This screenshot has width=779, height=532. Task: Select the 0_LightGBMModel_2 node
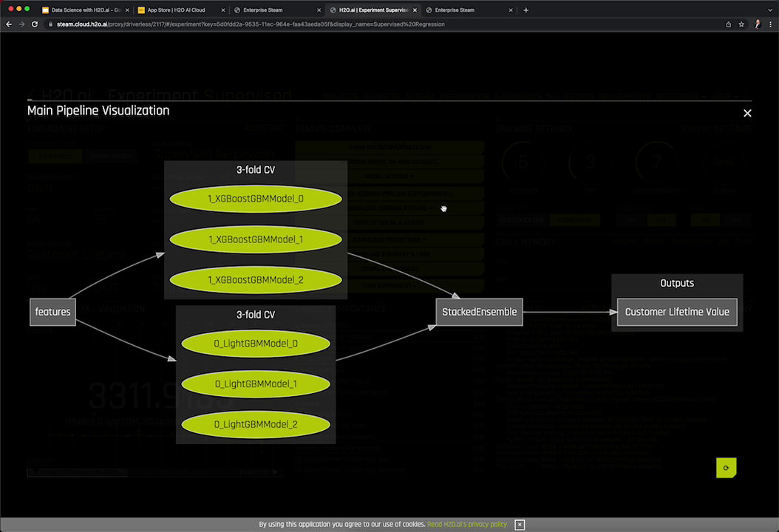point(256,424)
